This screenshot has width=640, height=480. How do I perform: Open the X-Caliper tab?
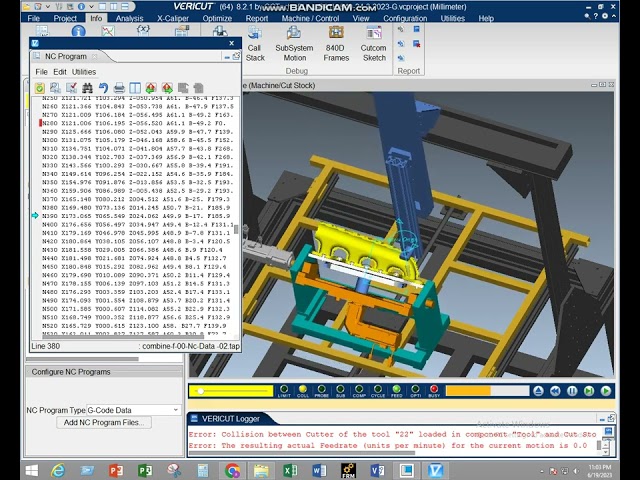click(173, 18)
